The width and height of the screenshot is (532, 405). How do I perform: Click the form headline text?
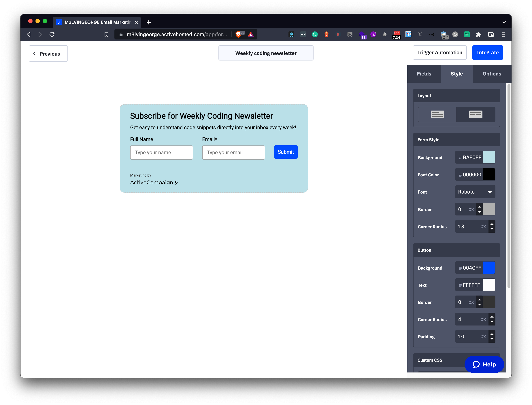click(x=201, y=116)
